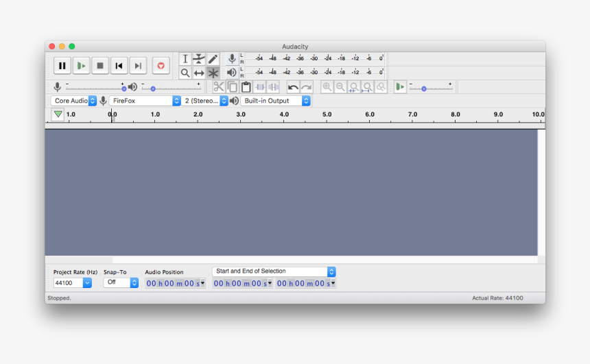Skip to start of project

pyautogui.click(x=119, y=66)
